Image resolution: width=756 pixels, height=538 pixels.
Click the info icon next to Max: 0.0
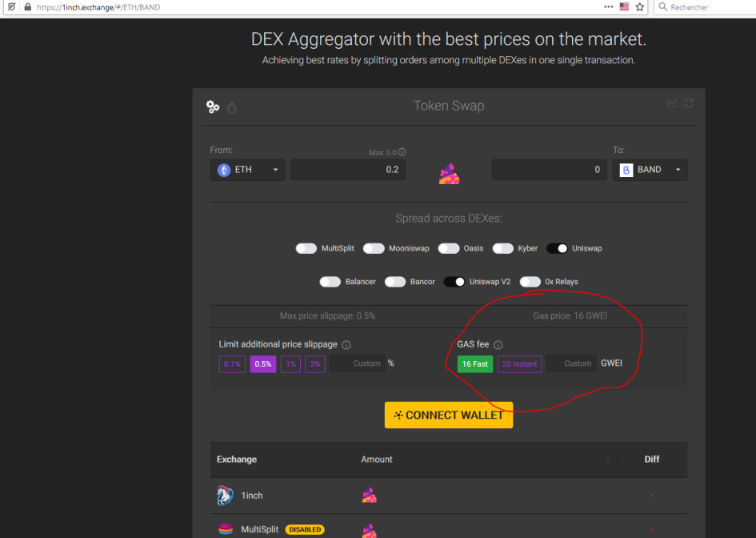[402, 152]
